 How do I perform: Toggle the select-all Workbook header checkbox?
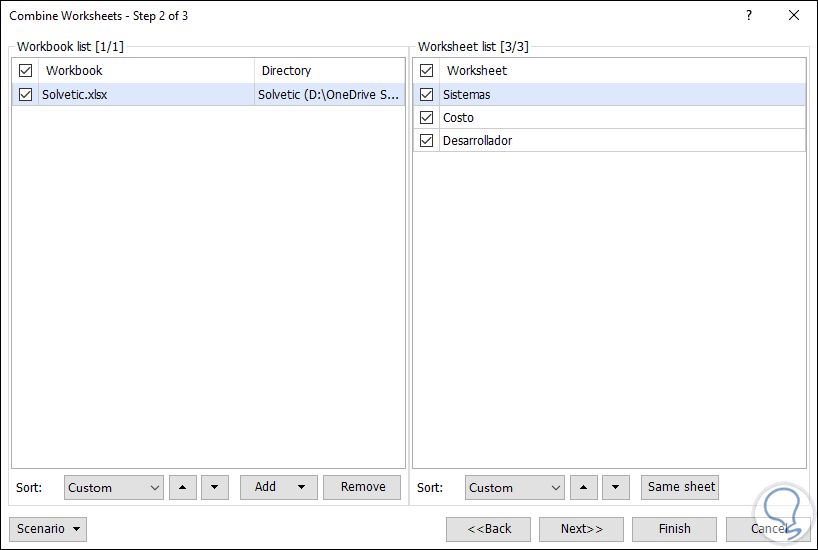26,70
